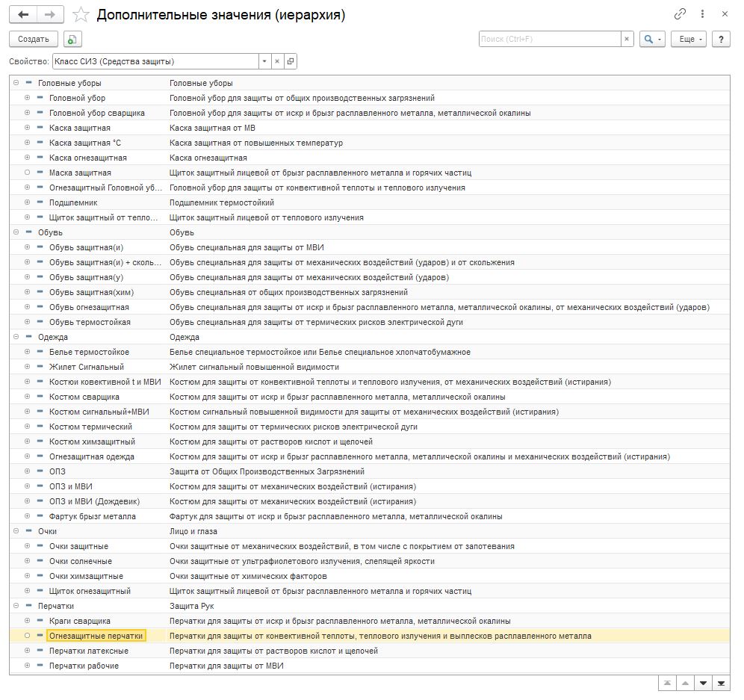Screen dimensions: 744x700
Task: Collapse the Одежда group
Action: [16, 336]
